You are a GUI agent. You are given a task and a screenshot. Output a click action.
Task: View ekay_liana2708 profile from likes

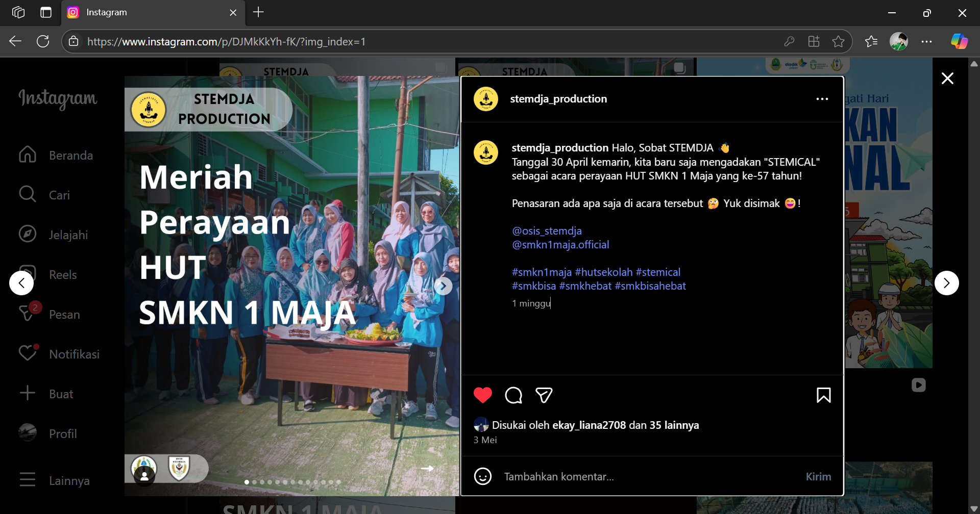pos(589,425)
